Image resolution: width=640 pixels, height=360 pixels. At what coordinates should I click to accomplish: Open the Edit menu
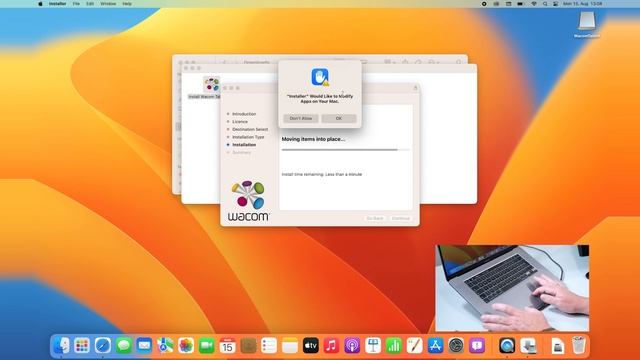coord(90,4)
